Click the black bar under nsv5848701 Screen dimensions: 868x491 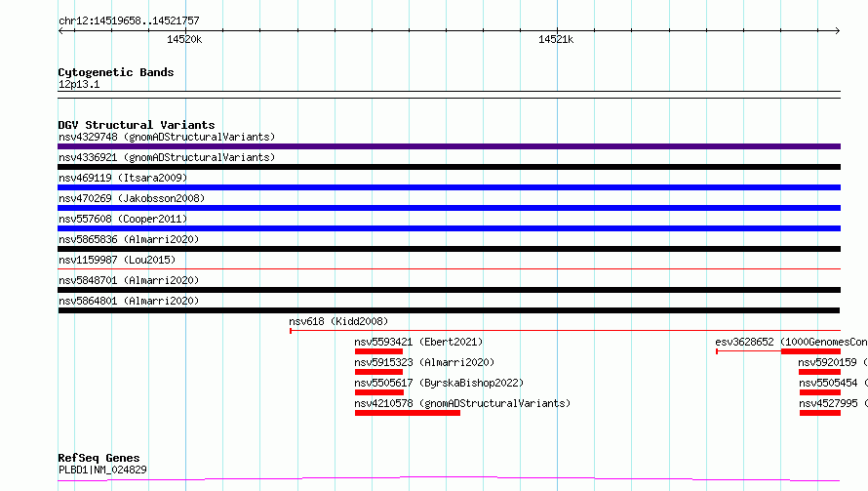[449, 290]
